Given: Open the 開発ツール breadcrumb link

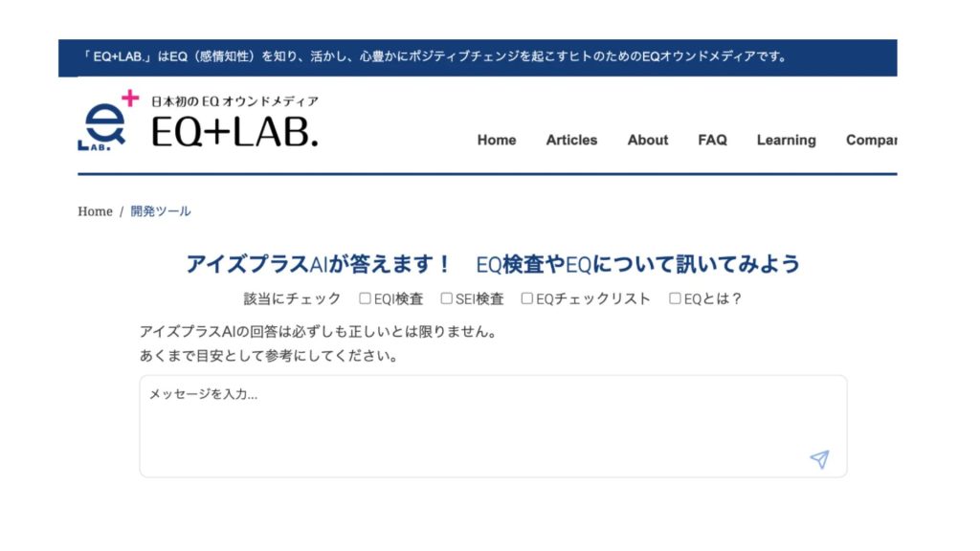Looking at the screenshot, I should (161, 211).
